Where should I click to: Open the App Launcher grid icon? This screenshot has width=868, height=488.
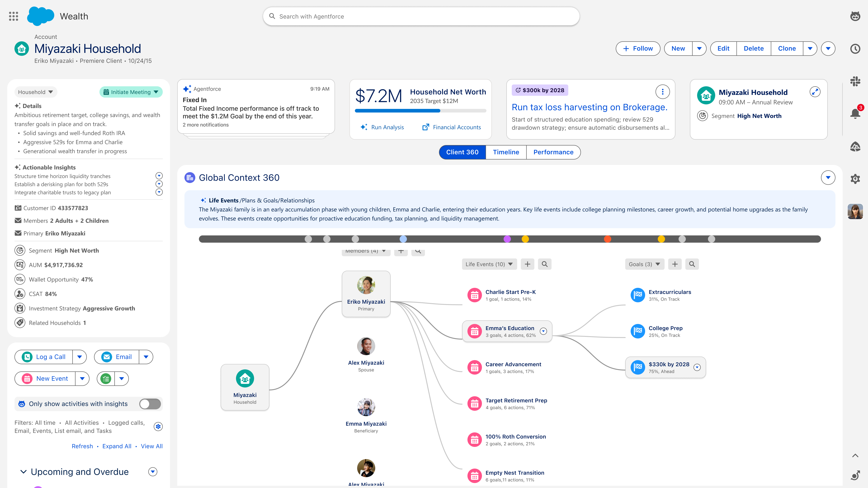tap(14, 16)
